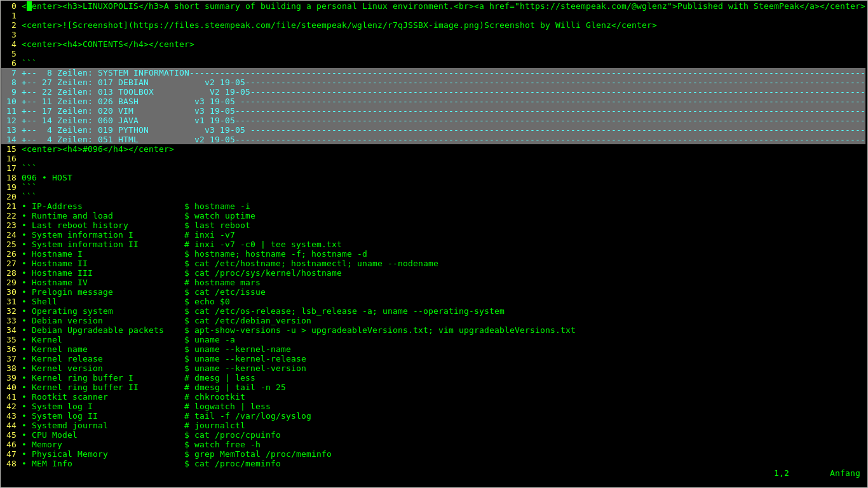Image resolution: width=868 pixels, height=488 pixels.
Task: Expand the 020 VIM fold
Action: coord(433,111)
